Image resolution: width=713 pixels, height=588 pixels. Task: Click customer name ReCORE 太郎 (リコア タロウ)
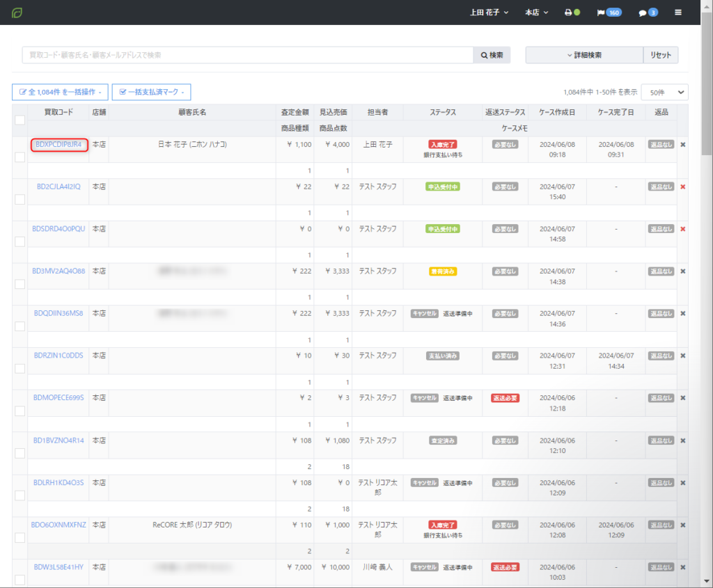coord(192,525)
